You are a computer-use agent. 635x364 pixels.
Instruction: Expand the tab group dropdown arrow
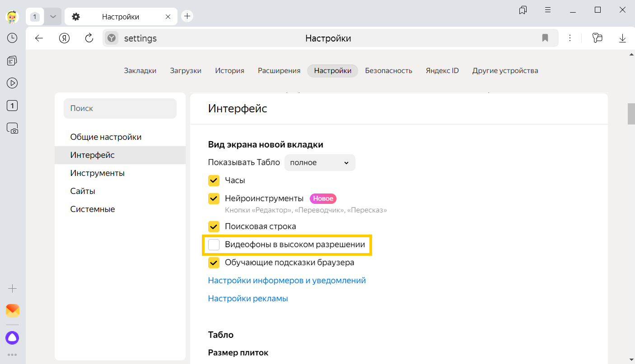pyautogui.click(x=53, y=17)
